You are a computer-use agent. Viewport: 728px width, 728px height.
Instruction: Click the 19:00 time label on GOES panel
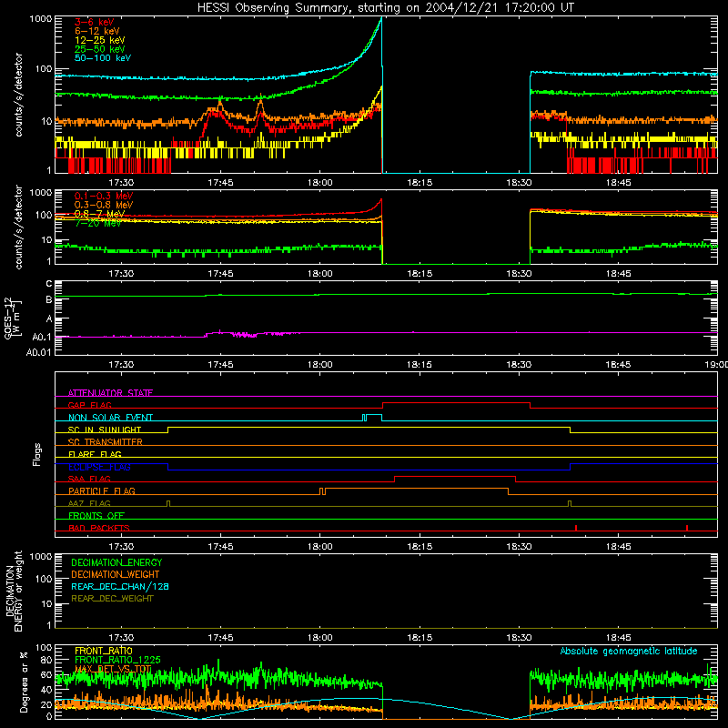tap(716, 365)
